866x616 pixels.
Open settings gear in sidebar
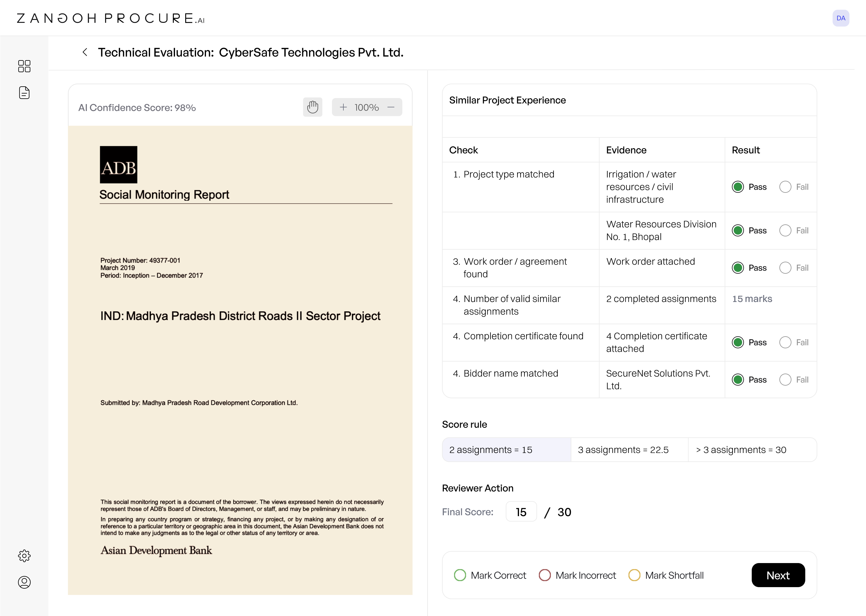click(x=24, y=556)
